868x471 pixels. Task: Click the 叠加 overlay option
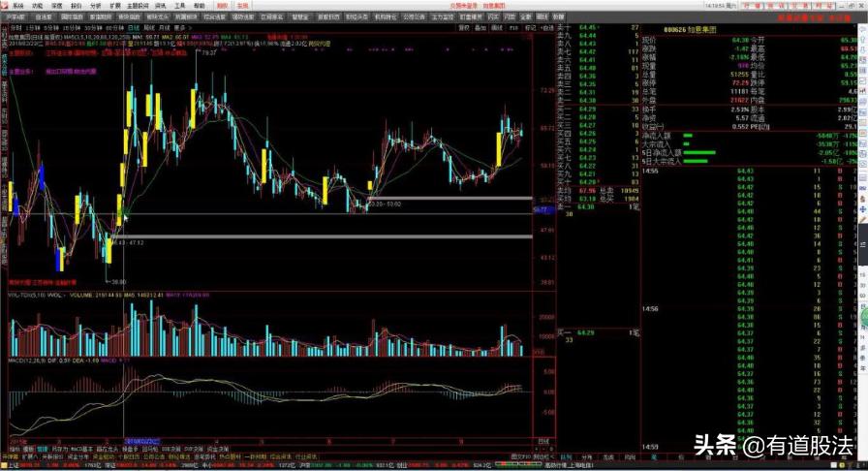click(x=480, y=28)
